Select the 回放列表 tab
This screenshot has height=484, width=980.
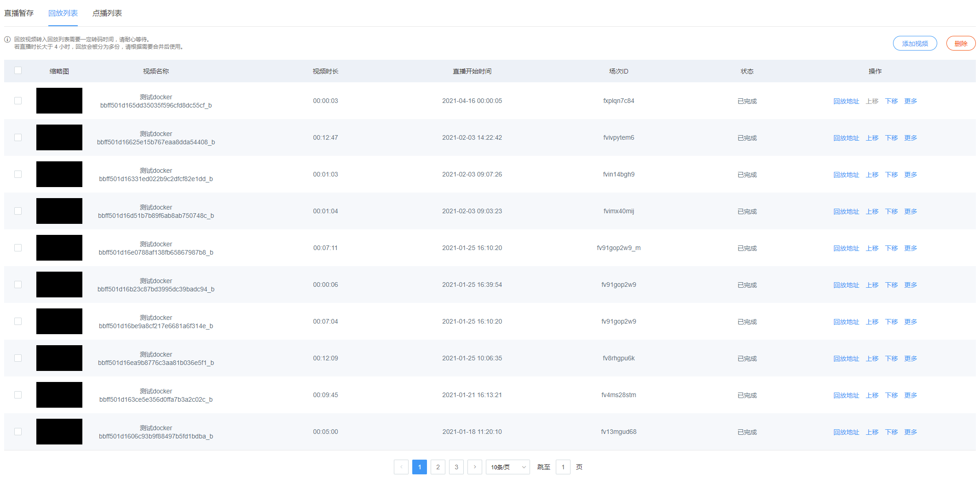[x=63, y=13]
